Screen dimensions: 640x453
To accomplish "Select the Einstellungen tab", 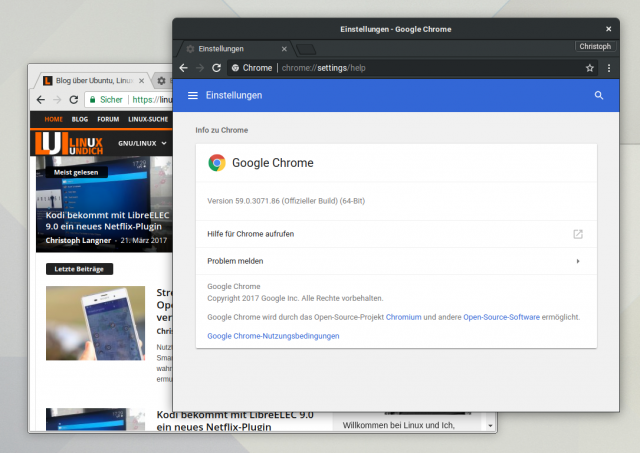I will pyautogui.click(x=236, y=49).
